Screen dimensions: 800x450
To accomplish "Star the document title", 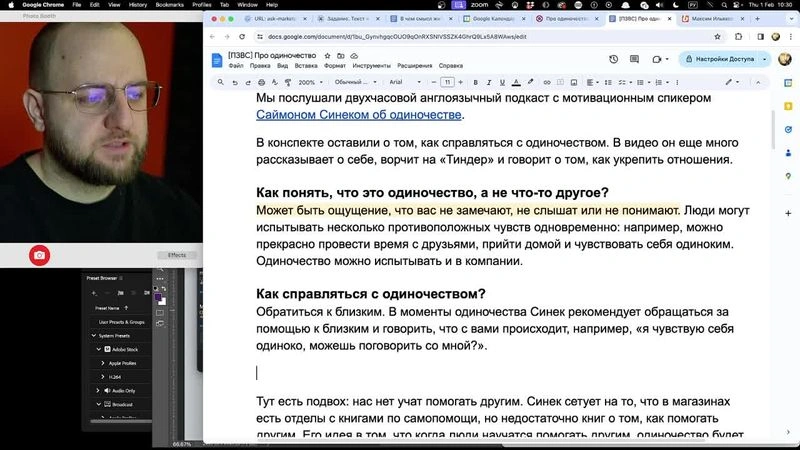I will (328, 56).
